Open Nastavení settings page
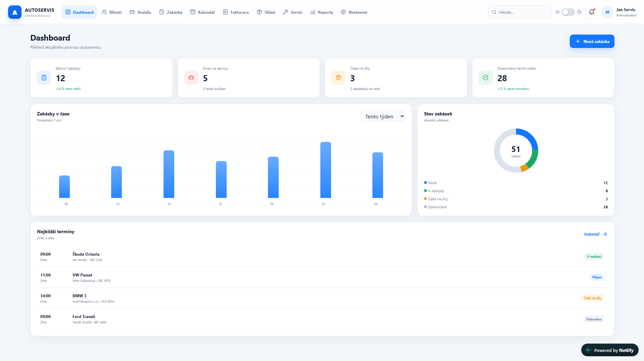Image resolution: width=644 pixels, height=361 pixels. [354, 12]
